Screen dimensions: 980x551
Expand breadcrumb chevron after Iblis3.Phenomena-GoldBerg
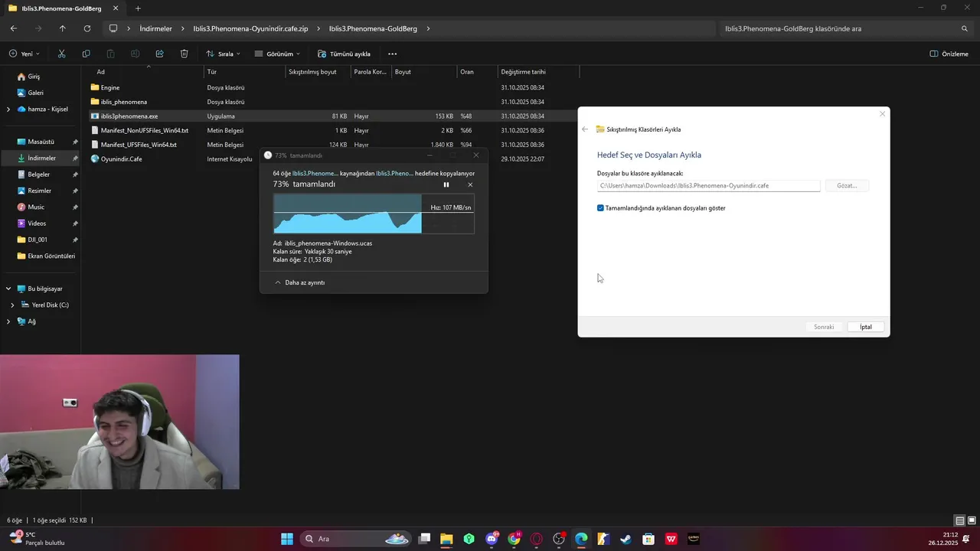[x=428, y=28]
